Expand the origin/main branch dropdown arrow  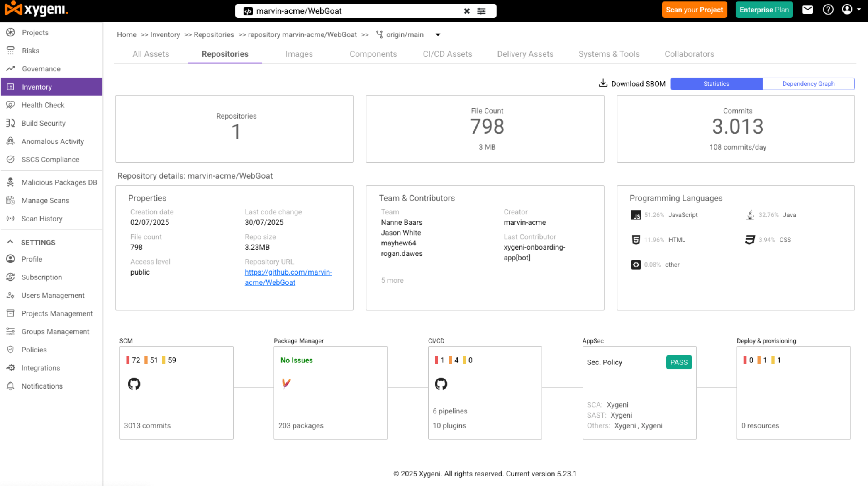pyautogui.click(x=438, y=35)
